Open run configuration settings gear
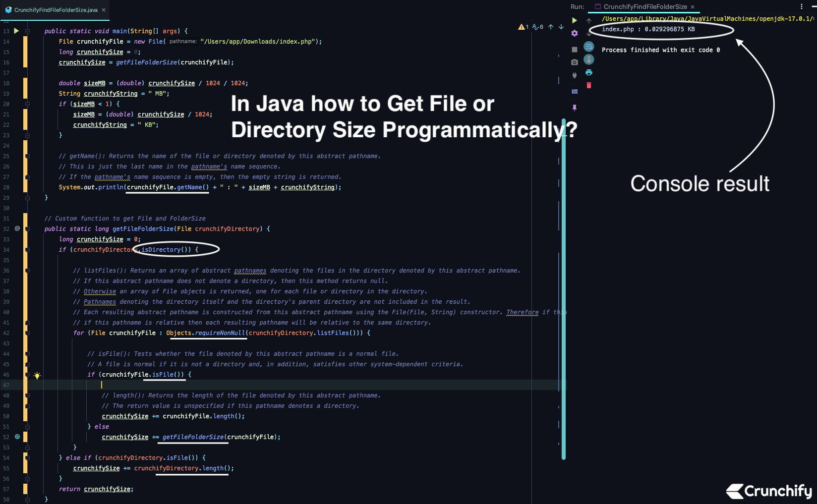 pyautogui.click(x=575, y=33)
